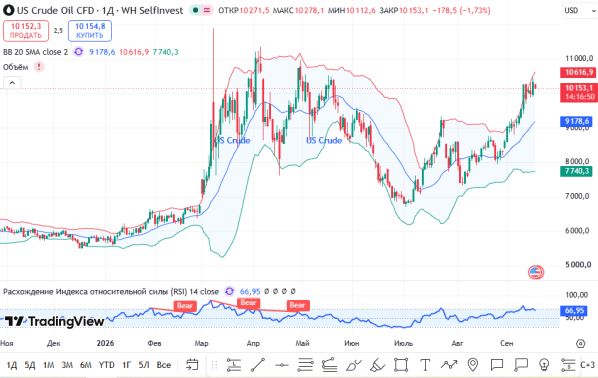Collapse the indicator legend with chevron
Image resolution: width=598 pixels, height=378 pixels.
coord(12,82)
